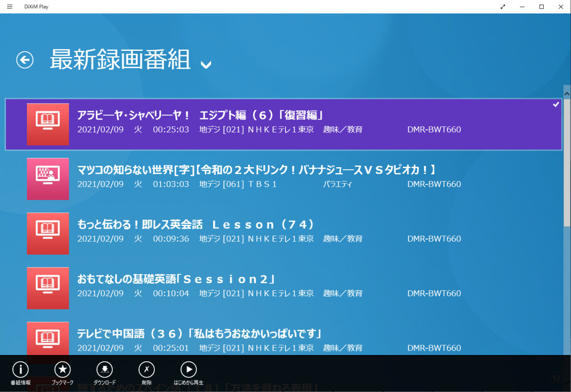Viewport: 571px width, 392px height.
Task: Select おもてなしの基礎英語 Session 2 recording
Action: click(x=176, y=280)
